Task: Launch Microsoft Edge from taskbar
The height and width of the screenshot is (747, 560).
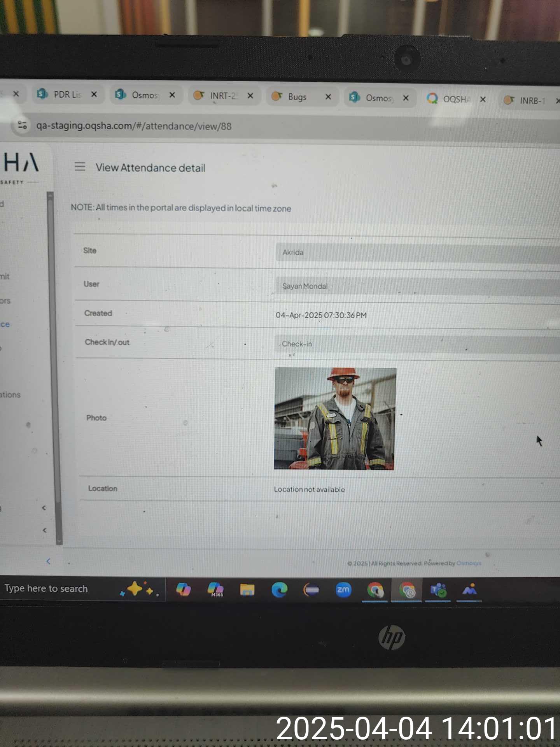Action: (x=279, y=590)
